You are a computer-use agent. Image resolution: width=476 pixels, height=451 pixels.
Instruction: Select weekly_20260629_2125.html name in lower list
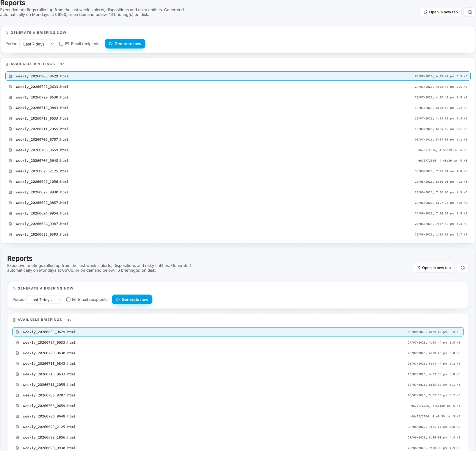click(49, 427)
